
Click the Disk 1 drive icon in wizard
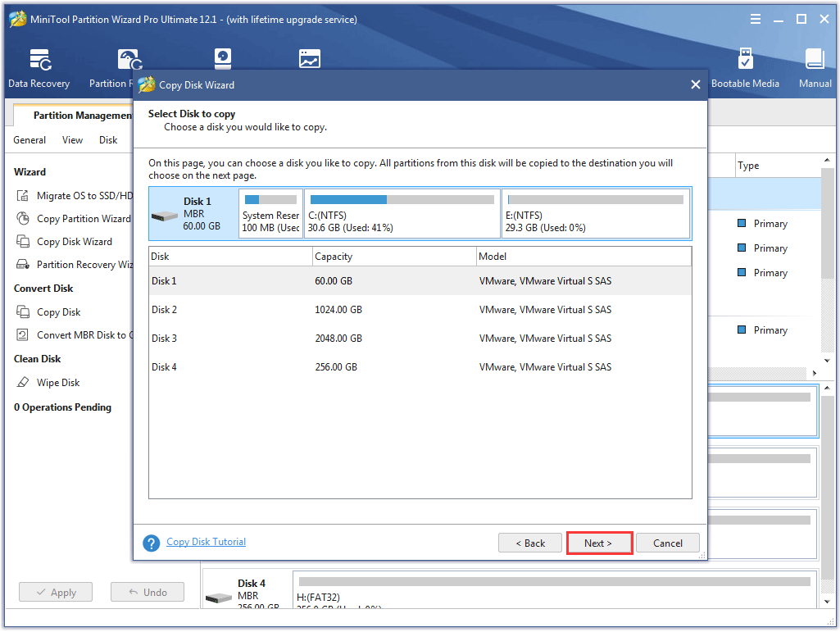[x=165, y=216]
